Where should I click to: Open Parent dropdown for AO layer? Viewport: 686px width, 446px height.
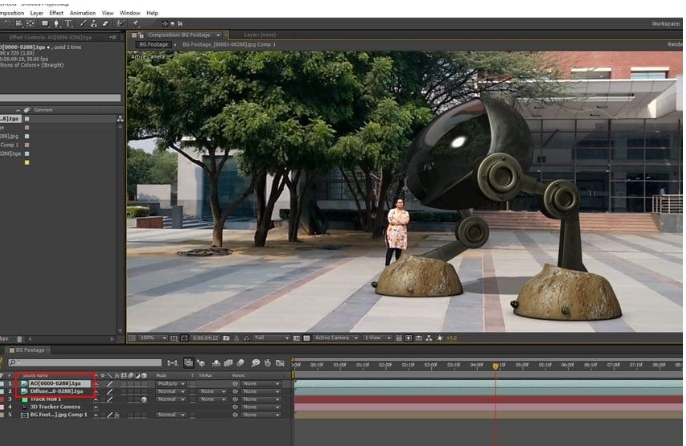(x=261, y=383)
